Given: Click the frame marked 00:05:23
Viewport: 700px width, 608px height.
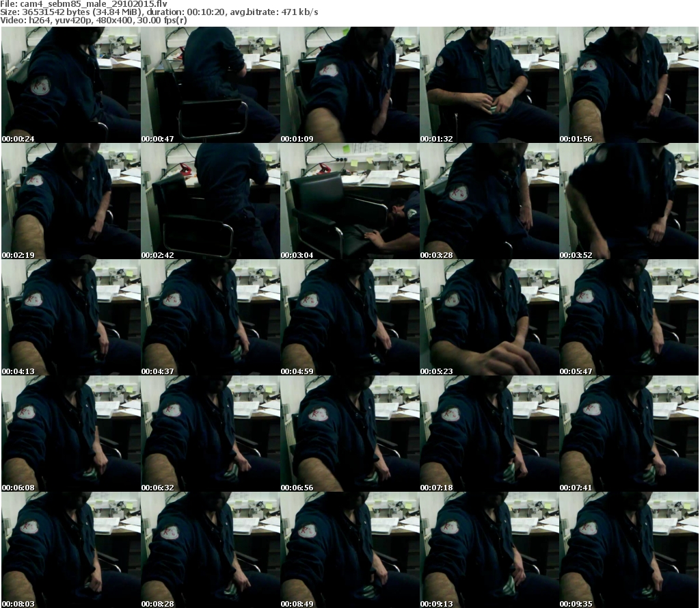Looking at the screenshot, I should tap(489, 317).
